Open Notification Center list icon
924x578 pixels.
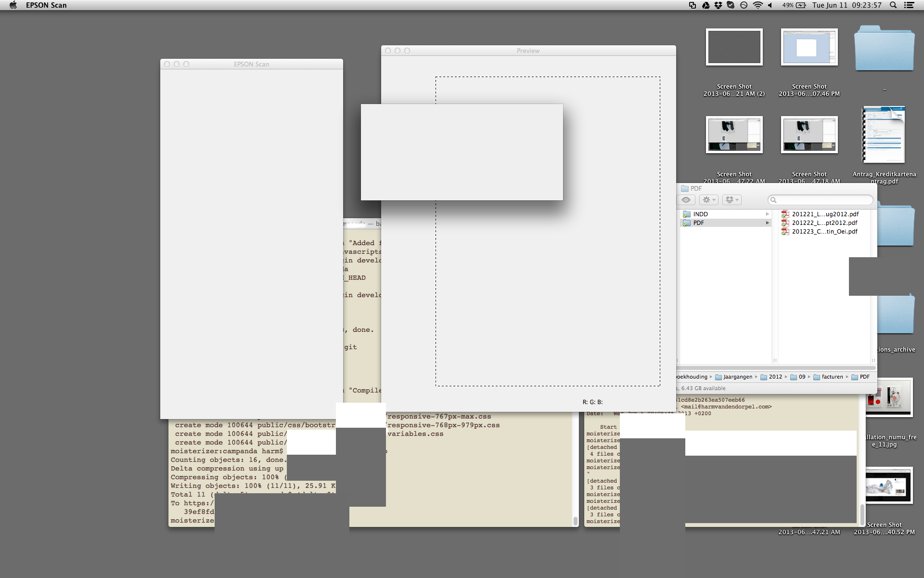[909, 5]
